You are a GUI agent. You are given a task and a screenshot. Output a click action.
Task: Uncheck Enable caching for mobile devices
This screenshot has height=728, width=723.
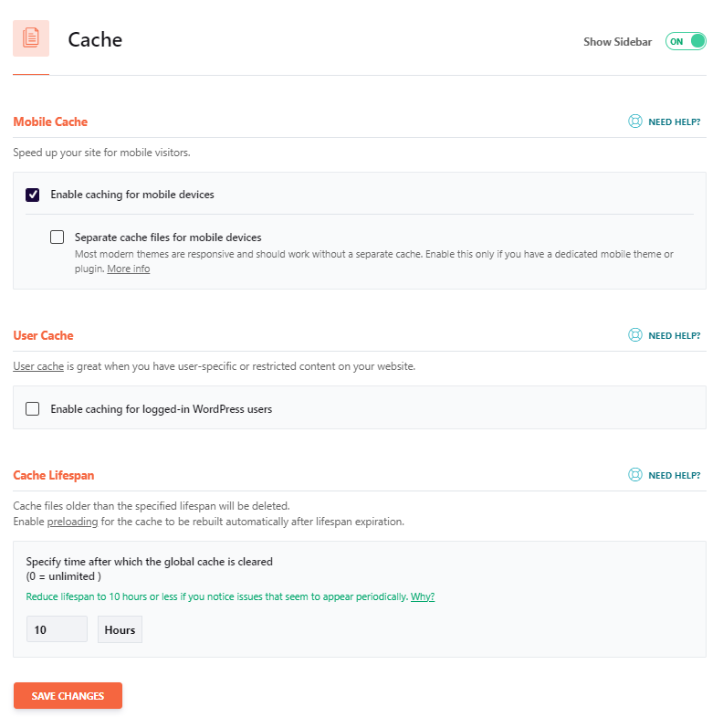pos(33,195)
